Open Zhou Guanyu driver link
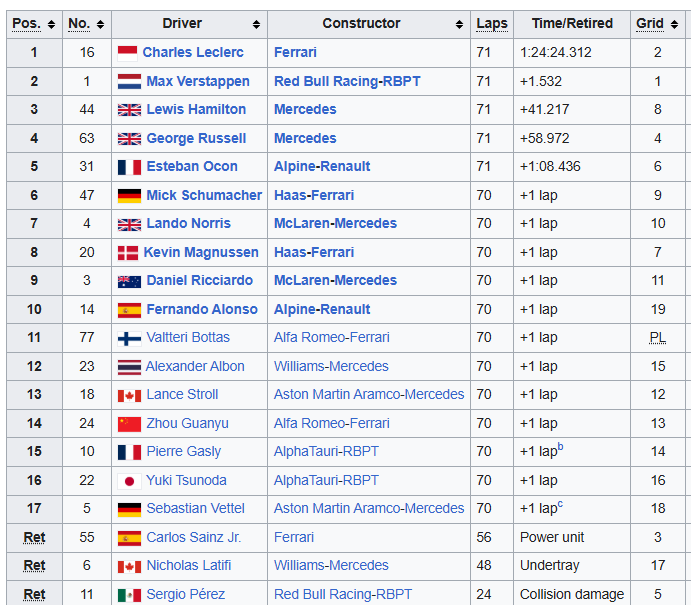The image size is (691, 605). (x=187, y=423)
